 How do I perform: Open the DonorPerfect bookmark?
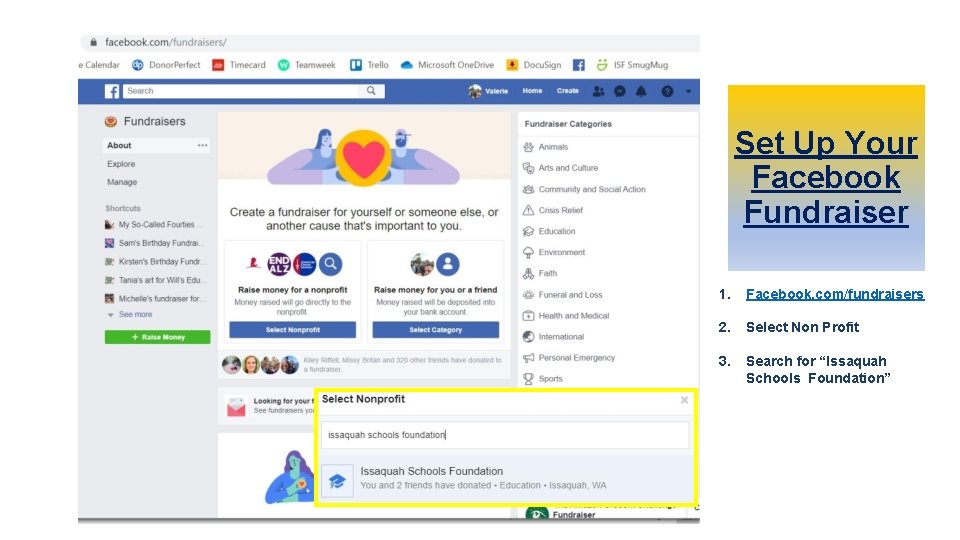point(167,65)
